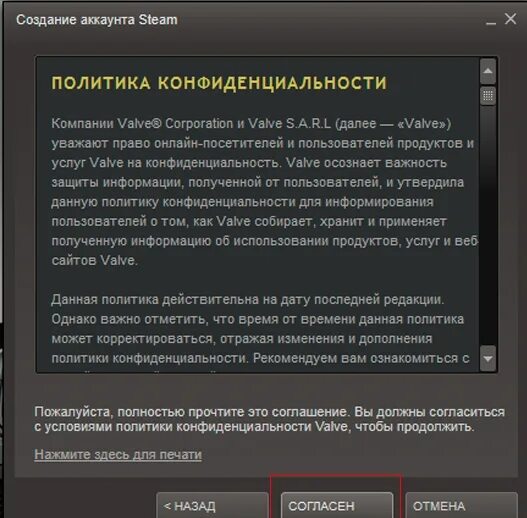527x518 pixels.
Task: Click the ПОЛИТИКА КОНФИДЕНЦИАЛЬНОСТИ heading
Action: click(219, 83)
